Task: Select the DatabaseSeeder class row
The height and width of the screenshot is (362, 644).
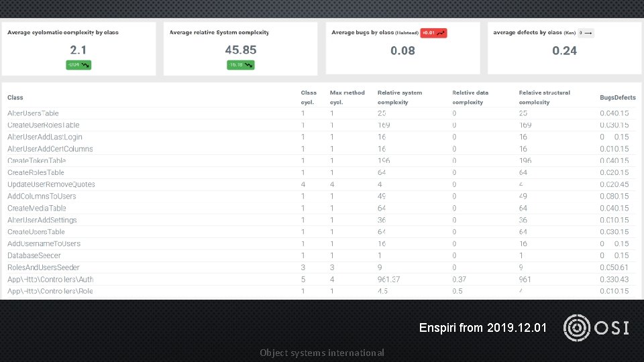Action: (x=321, y=255)
